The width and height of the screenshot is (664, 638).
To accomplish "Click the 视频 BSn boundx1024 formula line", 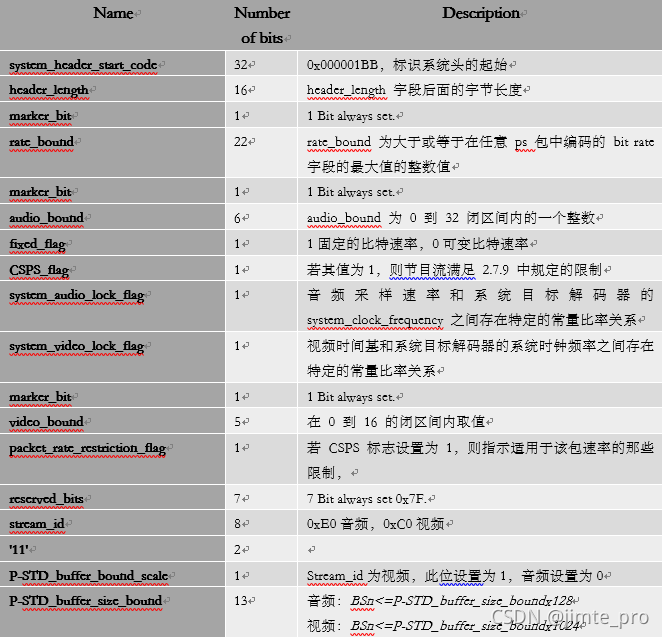I will (443, 626).
